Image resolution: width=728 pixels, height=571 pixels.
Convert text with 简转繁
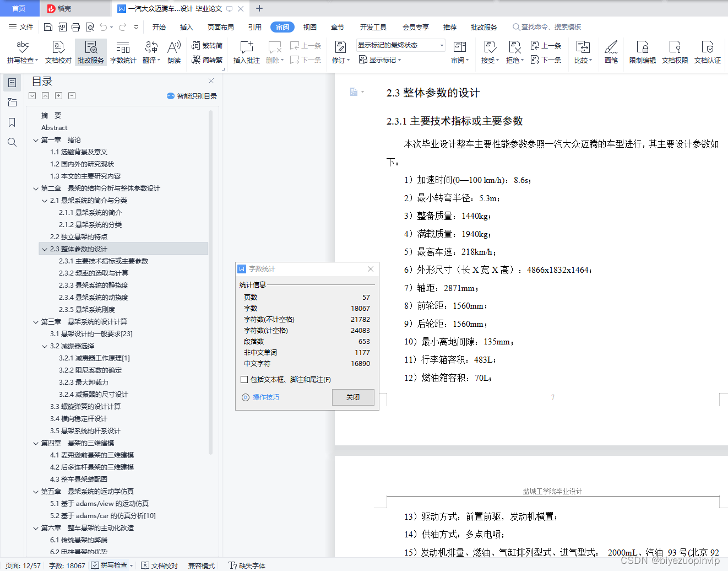click(207, 60)
